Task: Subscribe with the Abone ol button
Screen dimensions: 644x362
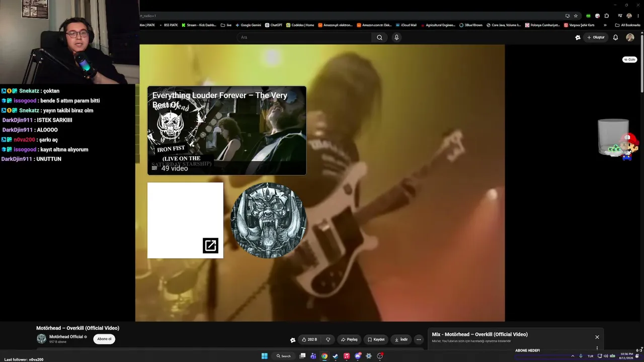Action: 104,339
